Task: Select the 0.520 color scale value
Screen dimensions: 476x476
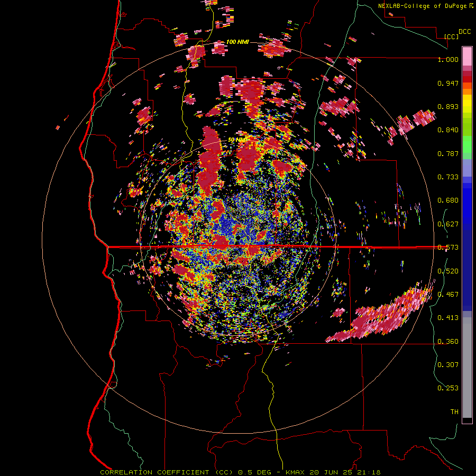Action: click(x=448, y=271)
